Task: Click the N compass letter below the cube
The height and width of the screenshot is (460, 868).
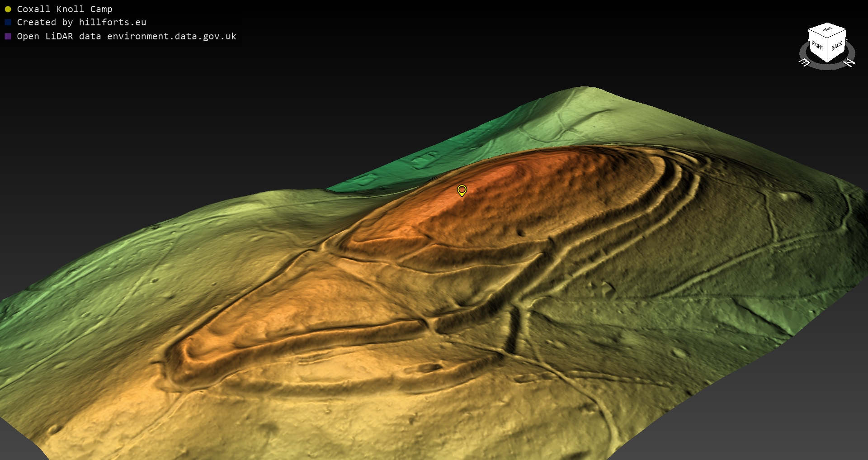Action: (849, 62)
